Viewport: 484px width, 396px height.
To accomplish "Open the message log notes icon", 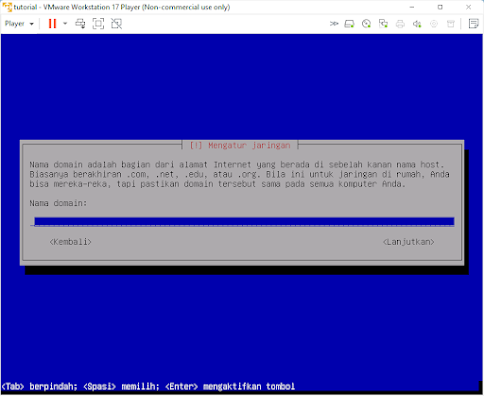I will click(x=473, y=24).
